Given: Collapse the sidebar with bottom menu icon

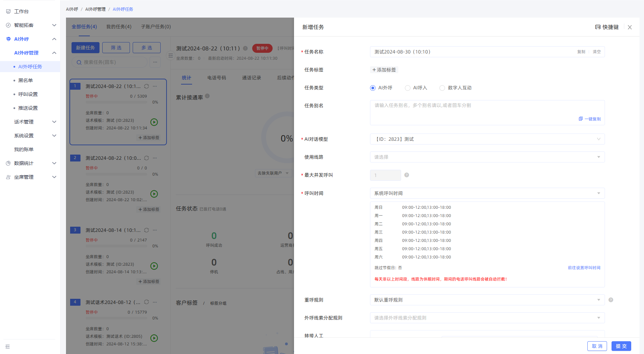Looking at the screenshot, I should pyautogui.click(x=8, y=346).
